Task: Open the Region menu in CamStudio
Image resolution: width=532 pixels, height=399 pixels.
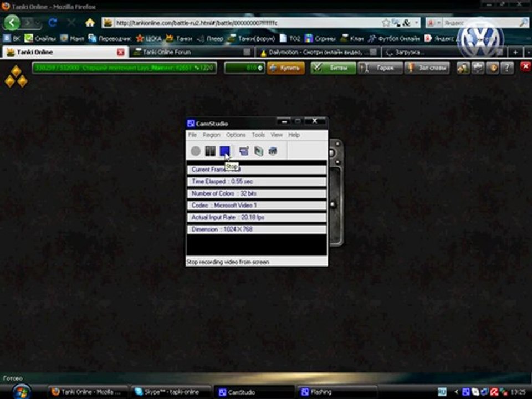Action: click(211, 135)
